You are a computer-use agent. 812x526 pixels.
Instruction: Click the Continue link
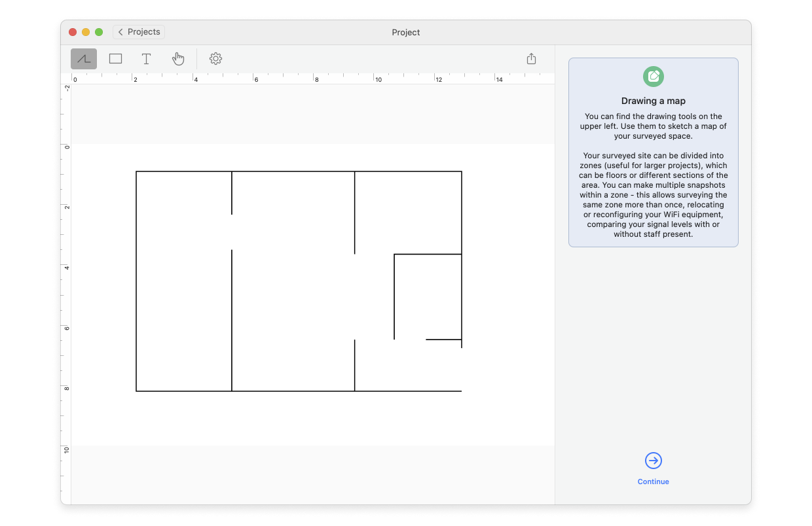click(653, 482)
